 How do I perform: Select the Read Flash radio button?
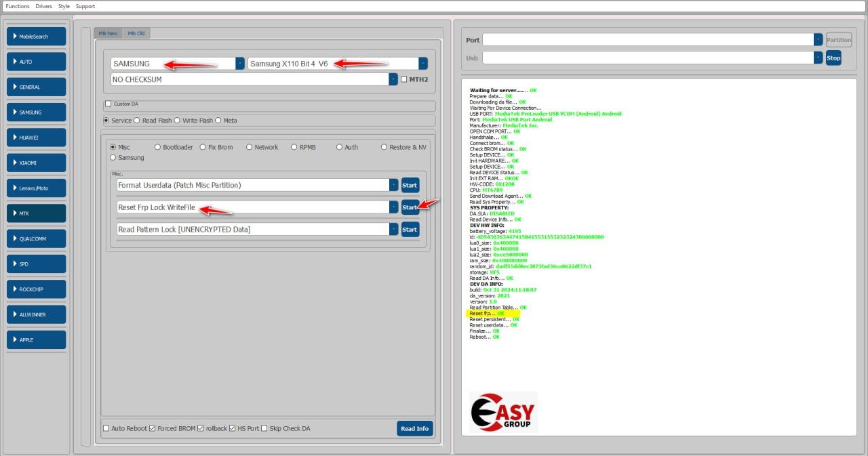[x=136, y=121]
